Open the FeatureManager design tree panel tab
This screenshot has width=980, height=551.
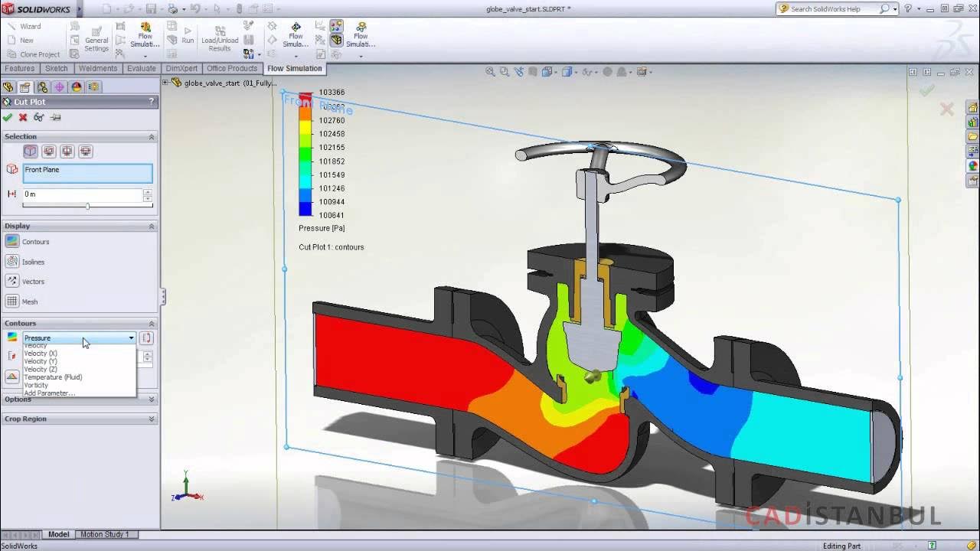point(8,87)
